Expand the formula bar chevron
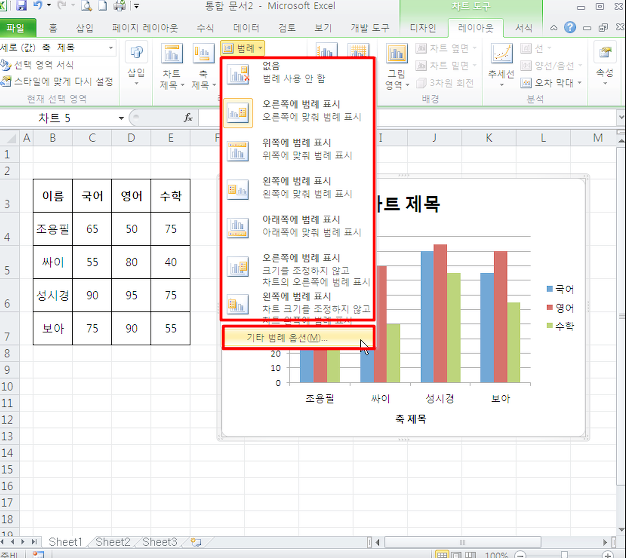The image size is (626, 558). [621, 118]
